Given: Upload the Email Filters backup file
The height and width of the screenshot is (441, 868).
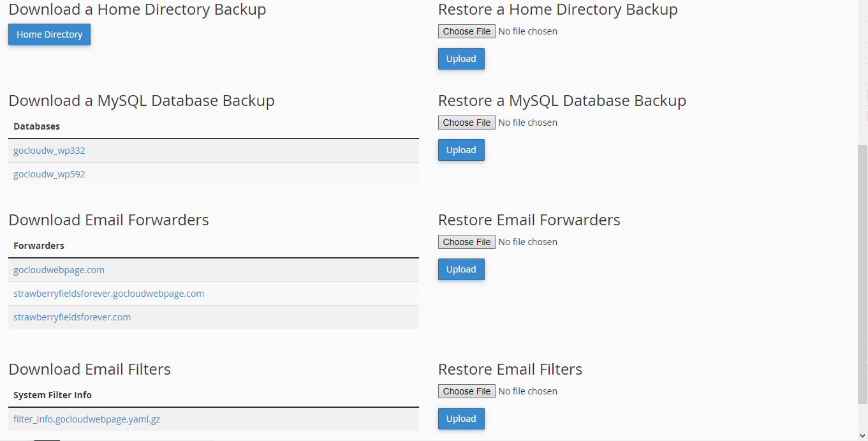Looking at the screenshot, I should click(461, 419).
